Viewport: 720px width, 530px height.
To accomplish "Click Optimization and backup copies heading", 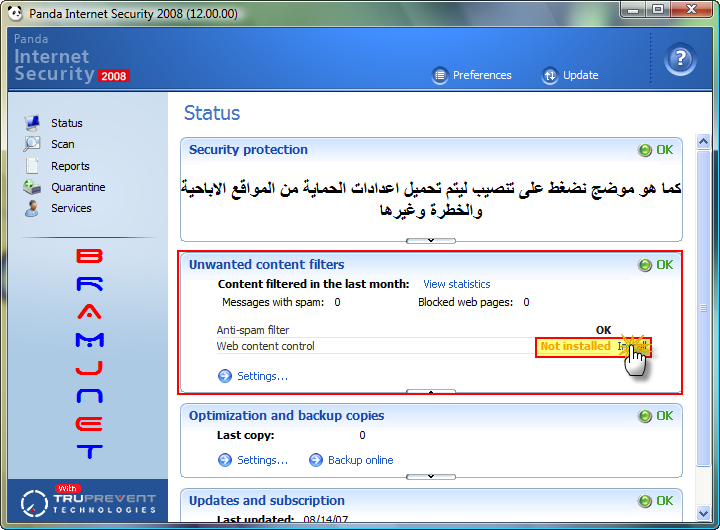I will click(287, 416).
